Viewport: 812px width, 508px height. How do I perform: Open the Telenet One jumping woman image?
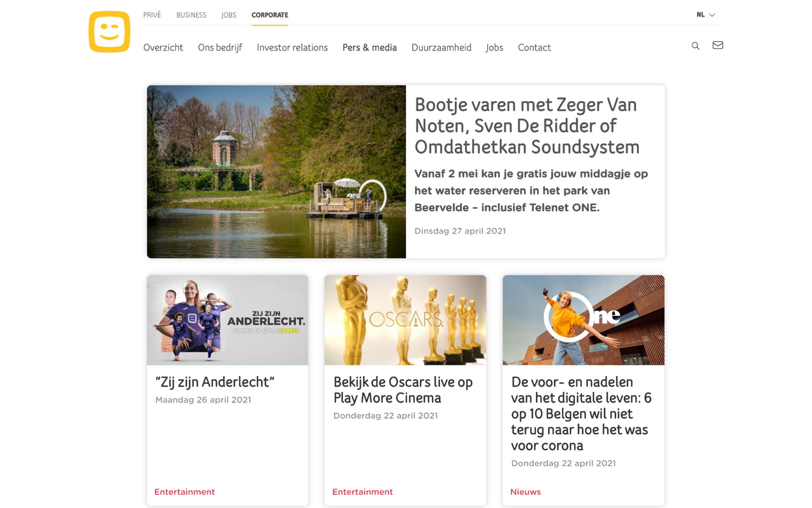(x=583, y=320)
